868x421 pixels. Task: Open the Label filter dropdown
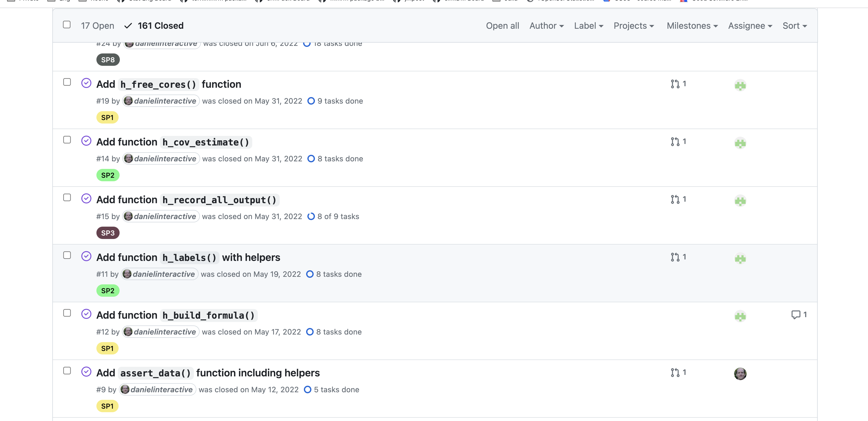tap(588, 26)
